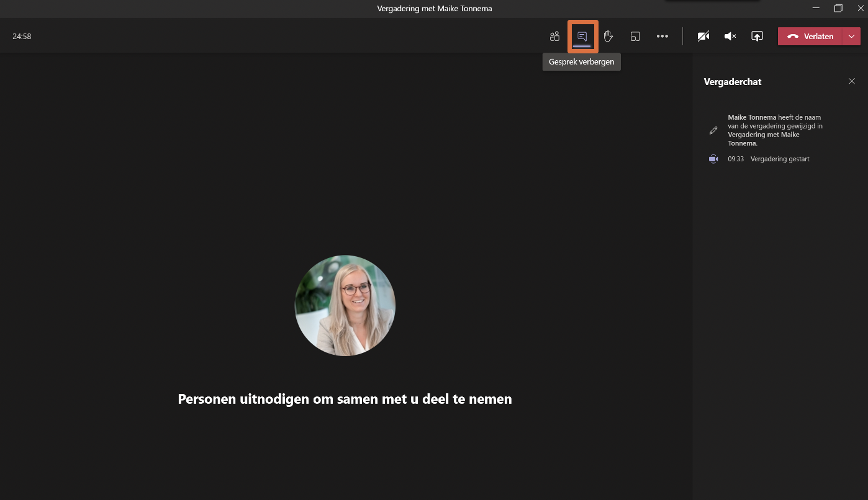Click the 'Vergaderchat' panel heading
The height and width of the screenshot is (500, 868).
pyautogui.click(x=733, y=81)
